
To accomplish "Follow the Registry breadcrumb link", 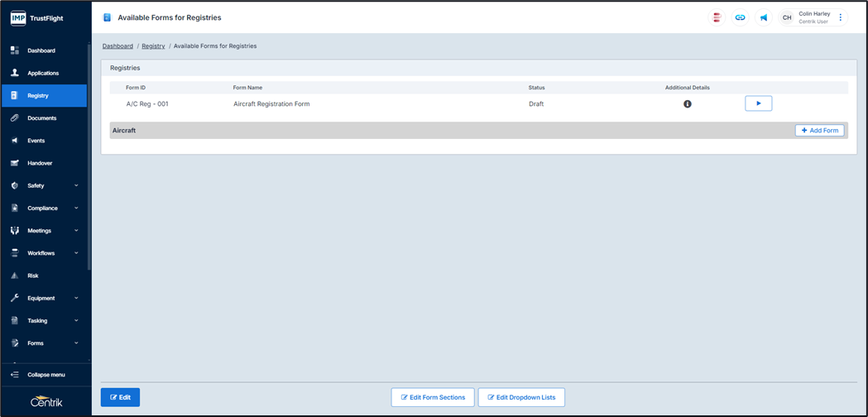I will [x=153, y=46].
